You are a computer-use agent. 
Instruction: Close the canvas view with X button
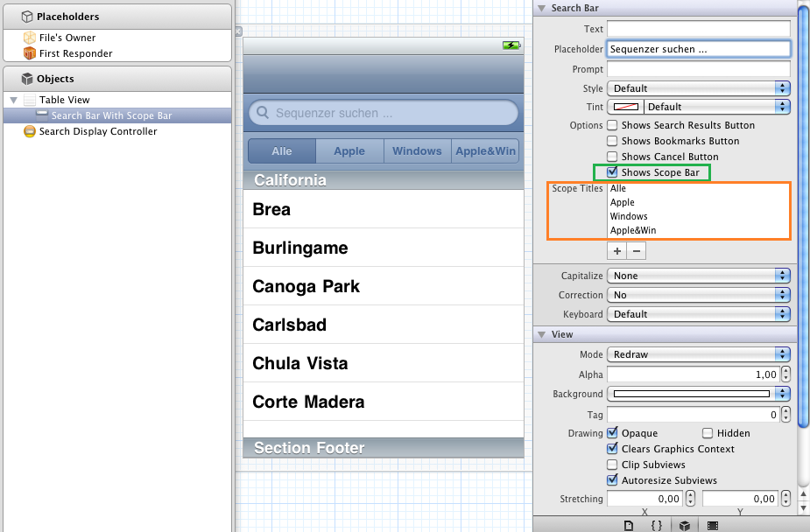point(238,31)
